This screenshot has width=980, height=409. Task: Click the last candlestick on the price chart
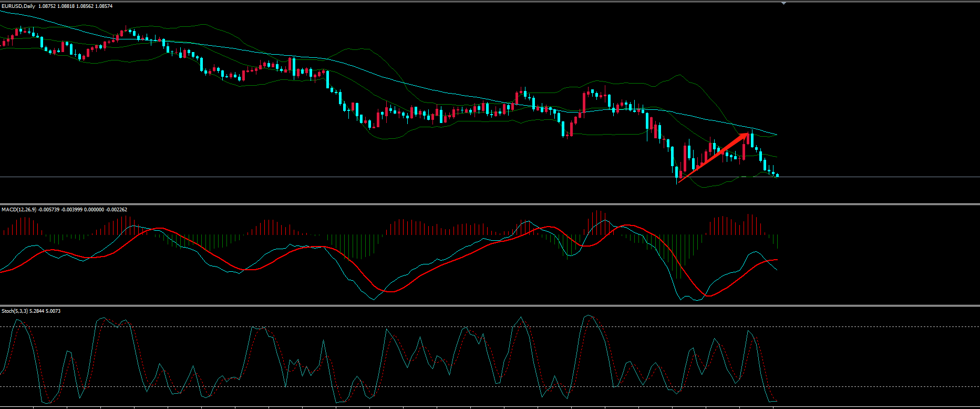click(777, 175)
